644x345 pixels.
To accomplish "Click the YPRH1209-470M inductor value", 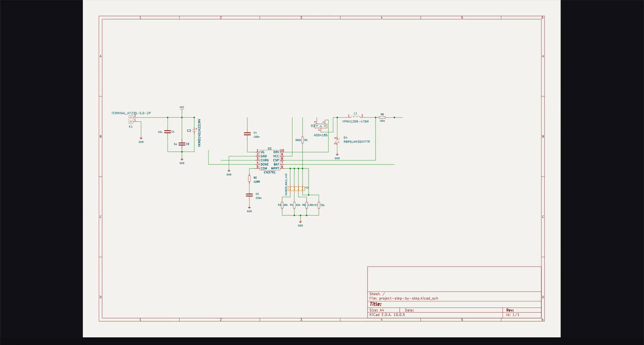I will (355, 121).
